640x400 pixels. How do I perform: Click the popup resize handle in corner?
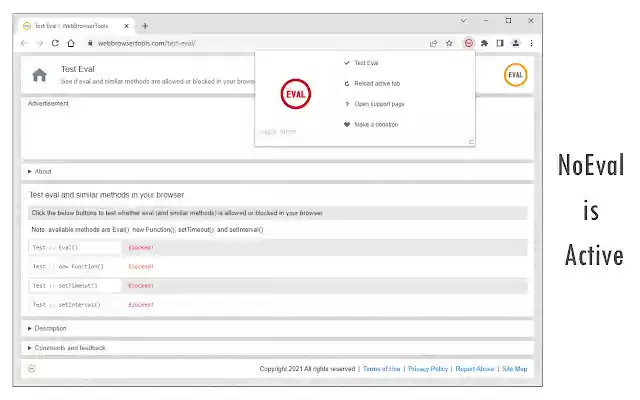point(471,142)
